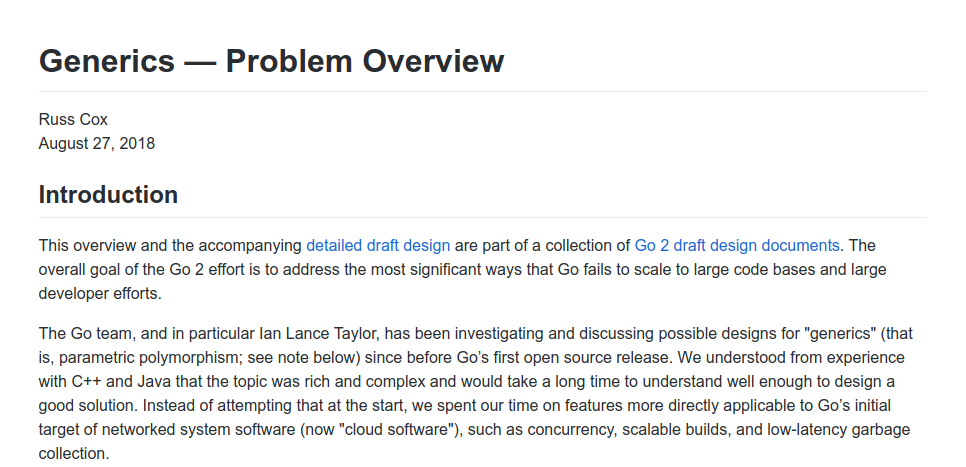Click the author name Russ Cox
Viewport: 966px width, 467px height.
pos(73,119)
